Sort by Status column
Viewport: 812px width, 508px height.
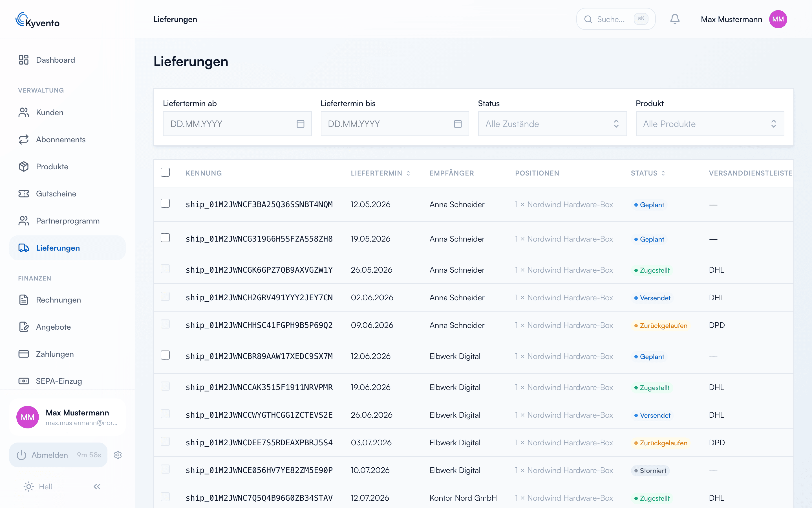(x=648, y=173)
